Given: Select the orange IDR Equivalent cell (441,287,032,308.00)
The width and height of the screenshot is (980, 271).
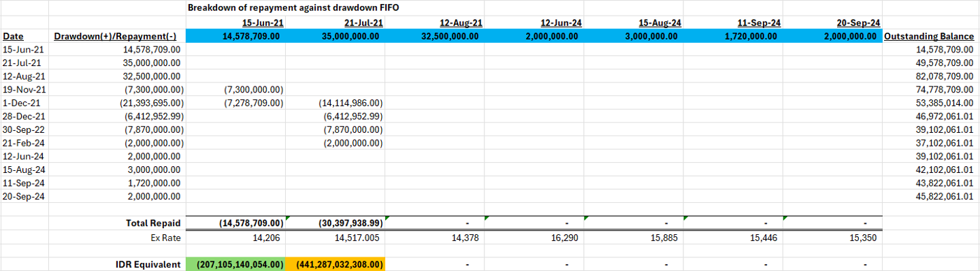Looking at the screenshot, I should 335,264.
